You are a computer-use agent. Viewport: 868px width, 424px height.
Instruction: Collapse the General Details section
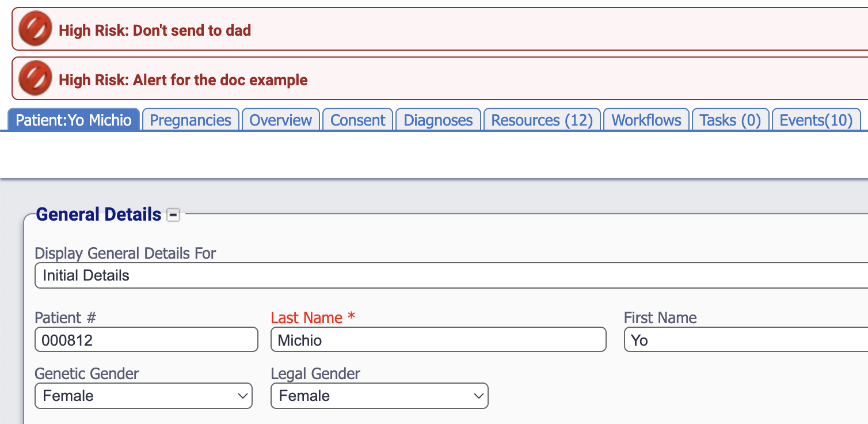tap(173, 215)
